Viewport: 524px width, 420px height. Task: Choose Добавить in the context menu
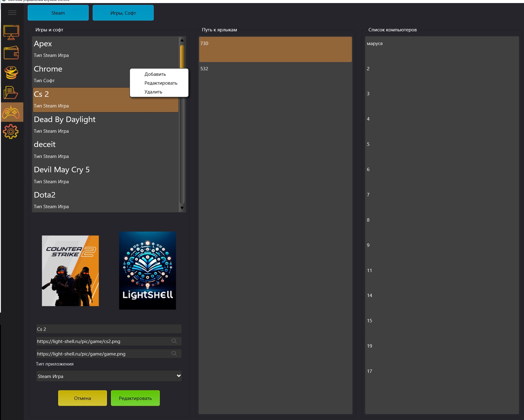tap(155, 74)
